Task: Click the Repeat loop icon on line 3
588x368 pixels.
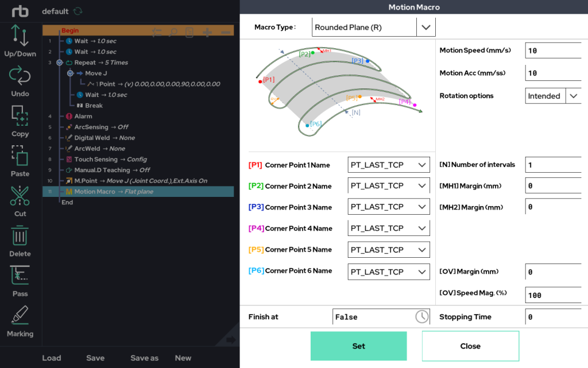Action: coord(69,63)
